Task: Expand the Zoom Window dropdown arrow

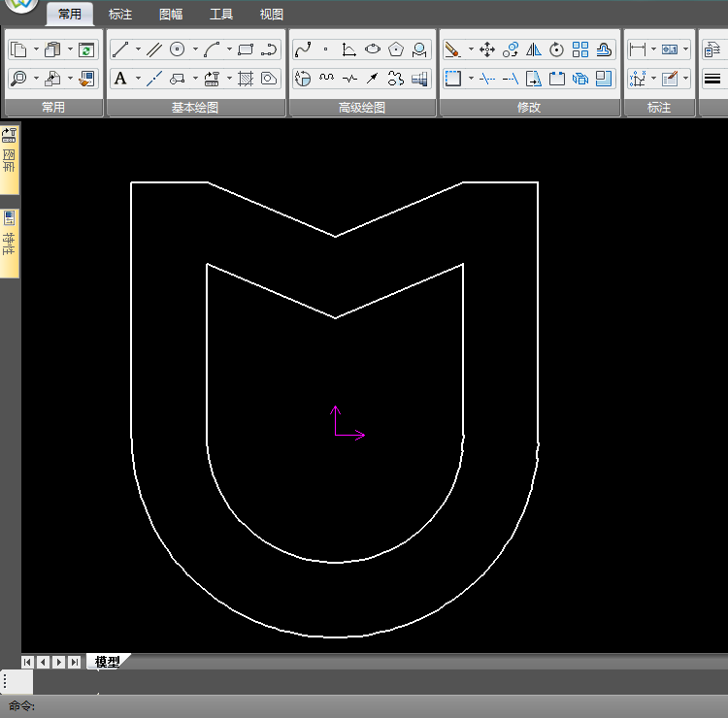Action: click(36, 78)
